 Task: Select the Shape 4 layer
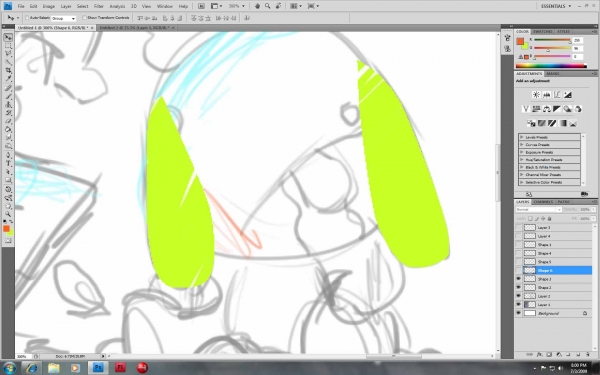tap(554, 253)
